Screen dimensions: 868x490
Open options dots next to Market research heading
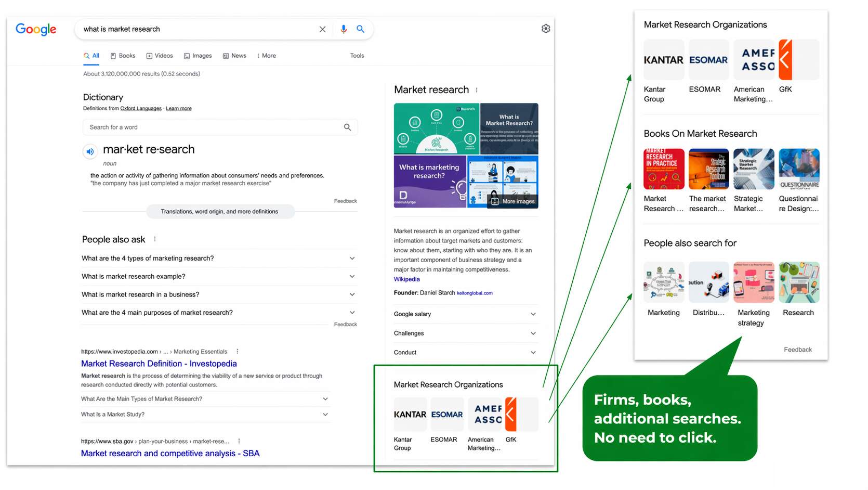(477, 90)
